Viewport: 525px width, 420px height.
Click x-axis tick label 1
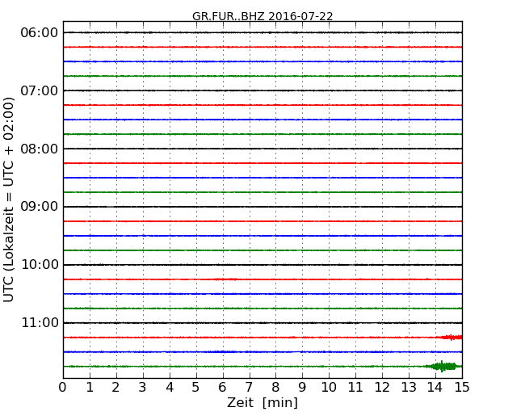click(x=90, y=388)
